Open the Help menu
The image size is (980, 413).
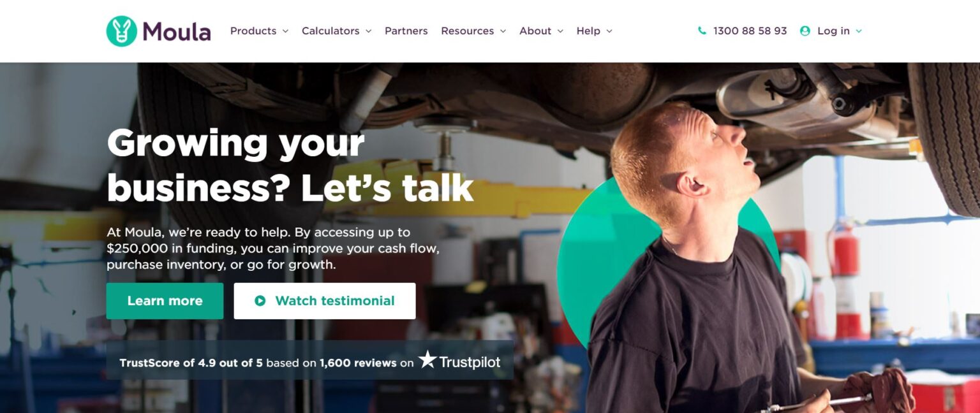[x=595, y=31]
